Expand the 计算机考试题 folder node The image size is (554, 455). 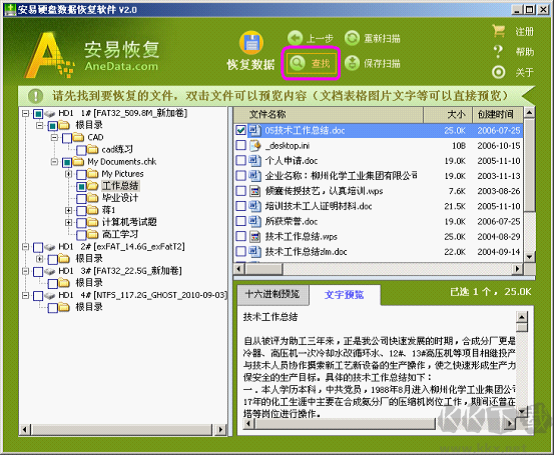point(69,222)
